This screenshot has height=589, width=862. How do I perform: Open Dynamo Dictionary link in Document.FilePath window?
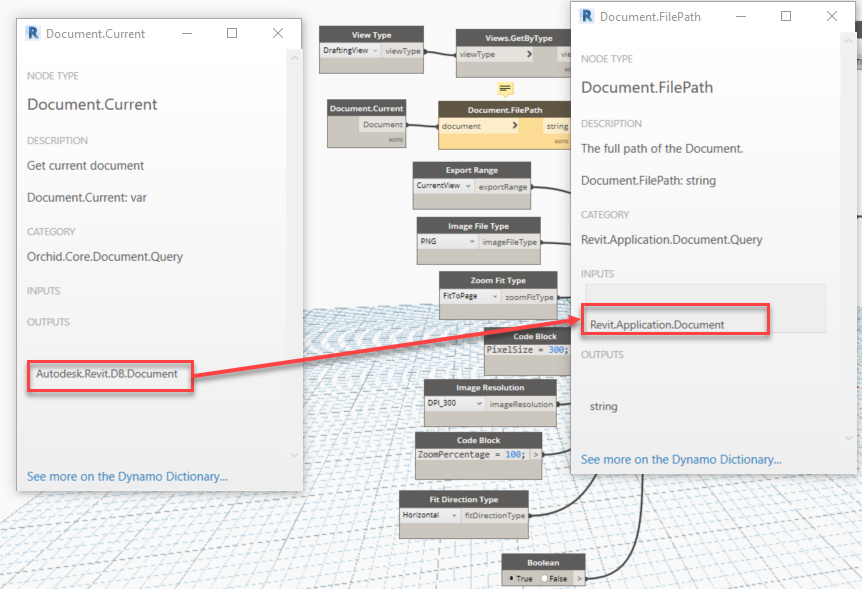[681, 459]
